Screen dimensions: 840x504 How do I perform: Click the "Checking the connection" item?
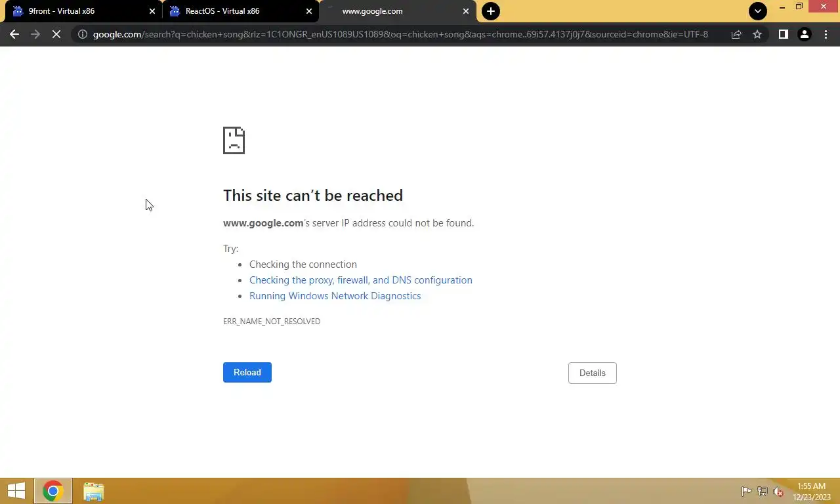tap(303, 264)
